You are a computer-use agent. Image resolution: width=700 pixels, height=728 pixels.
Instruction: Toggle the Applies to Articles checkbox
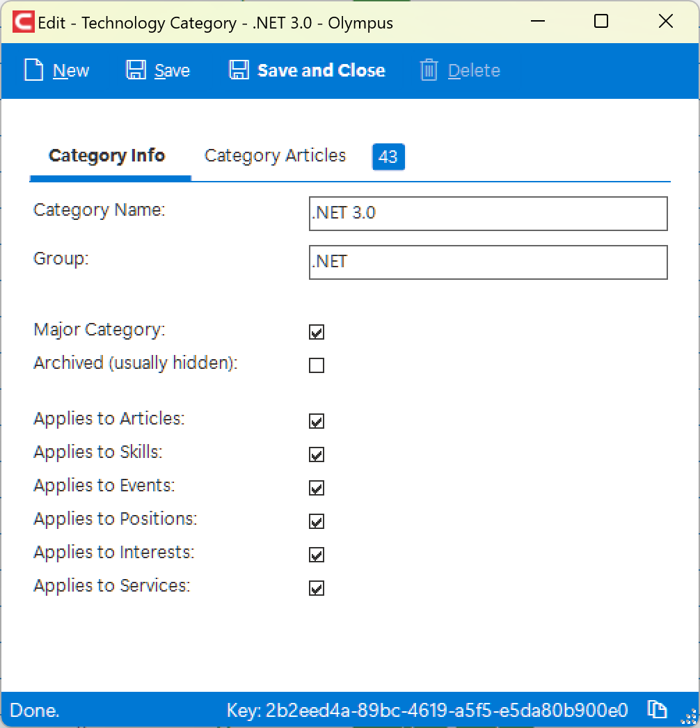pos(317,421)
